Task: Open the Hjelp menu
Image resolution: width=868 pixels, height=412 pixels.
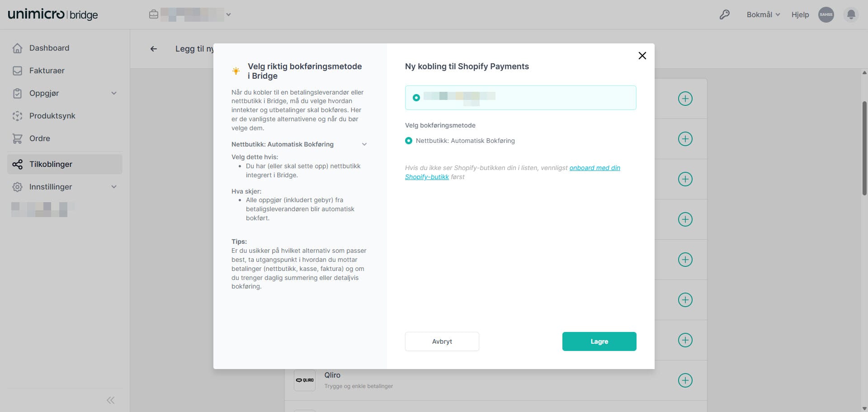Action: [x=800, y=14]
